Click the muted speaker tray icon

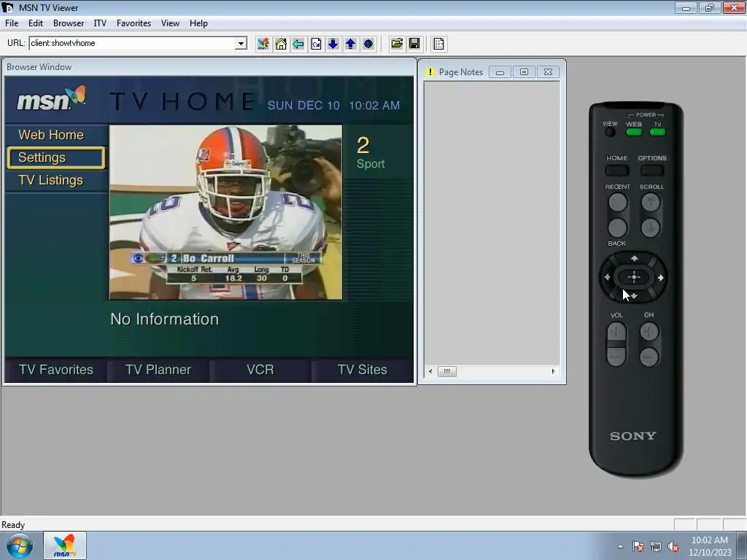pyautogui.click(x=673, y=547)
